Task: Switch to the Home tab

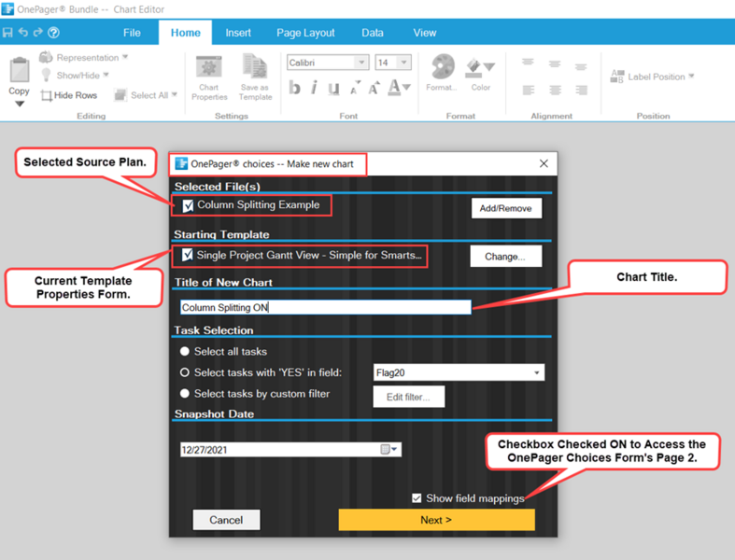Action: 186,33
